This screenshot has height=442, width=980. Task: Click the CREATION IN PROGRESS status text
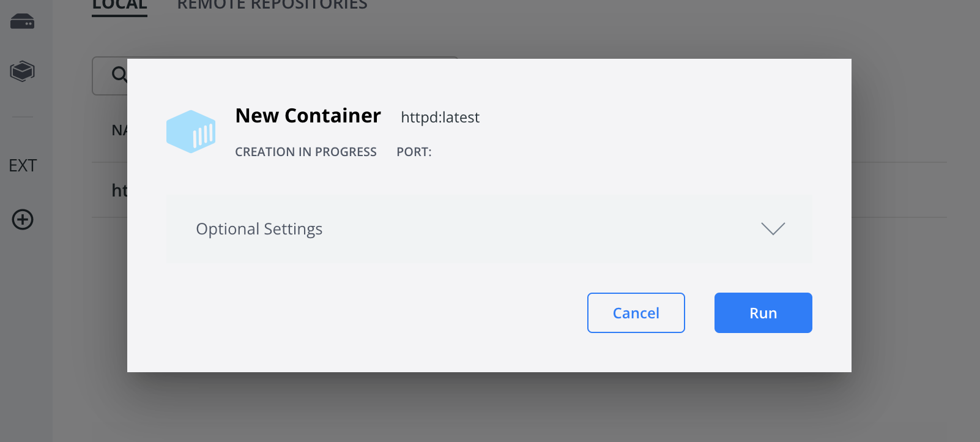point(306,152)
